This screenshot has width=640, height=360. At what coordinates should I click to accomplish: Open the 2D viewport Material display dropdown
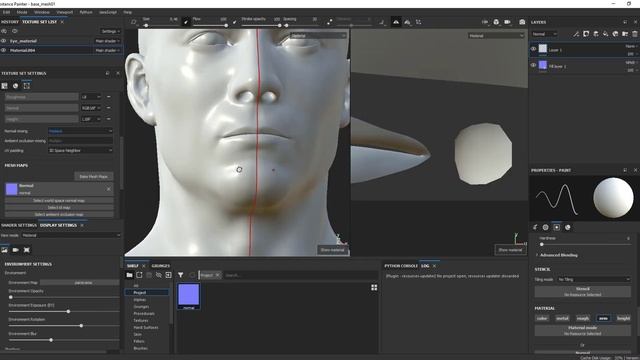[x=496, y=36]
